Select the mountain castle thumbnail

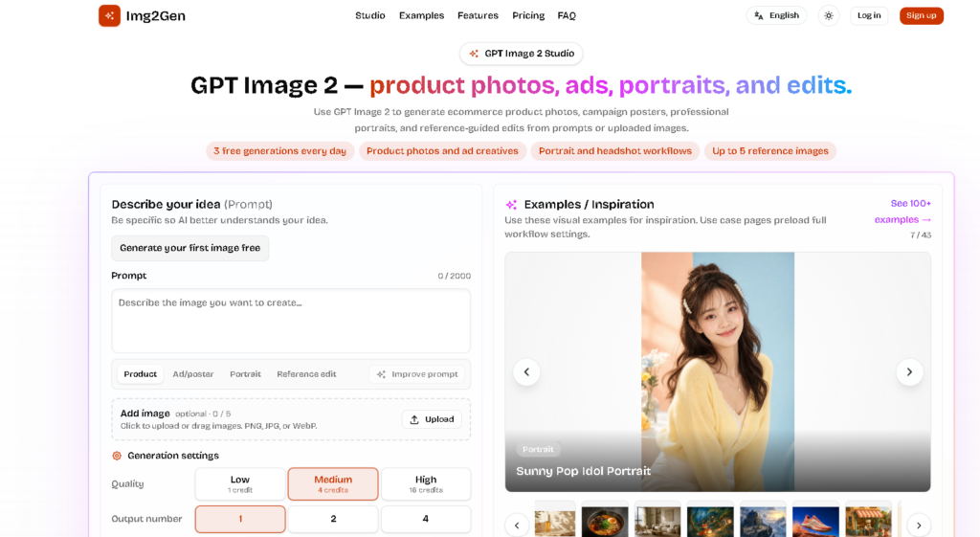click(x=763, y=519)
